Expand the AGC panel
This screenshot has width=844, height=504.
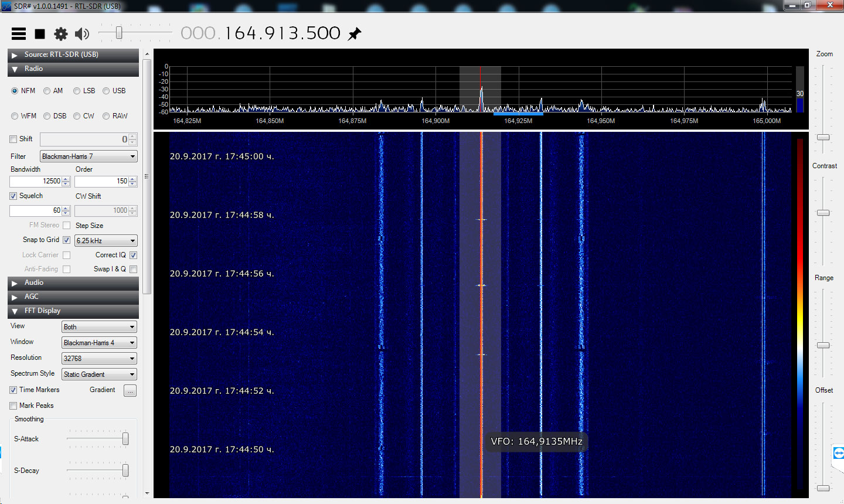[73, 297]
